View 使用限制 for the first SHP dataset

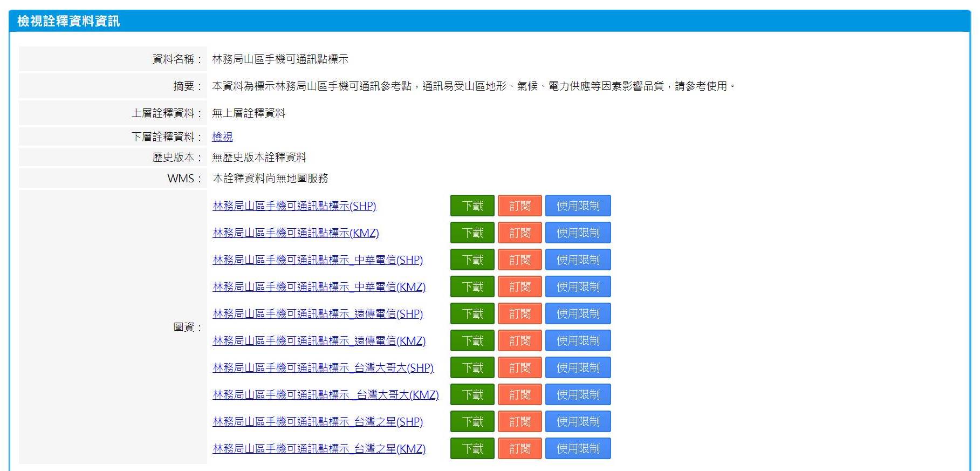[578, 206]
